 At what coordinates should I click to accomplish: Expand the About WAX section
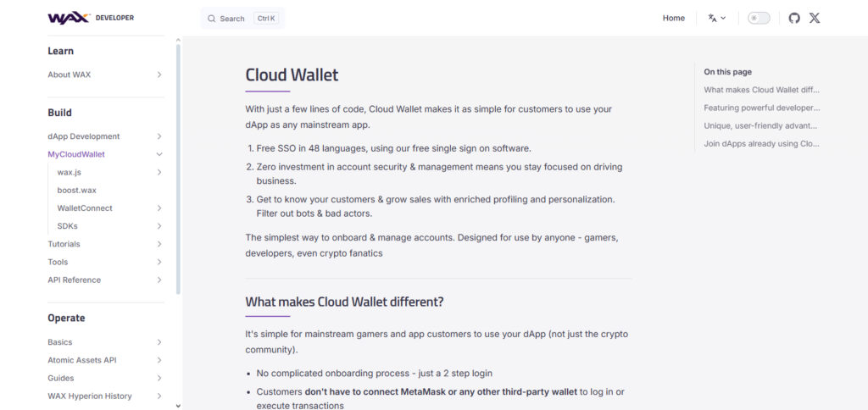point(159,75)
